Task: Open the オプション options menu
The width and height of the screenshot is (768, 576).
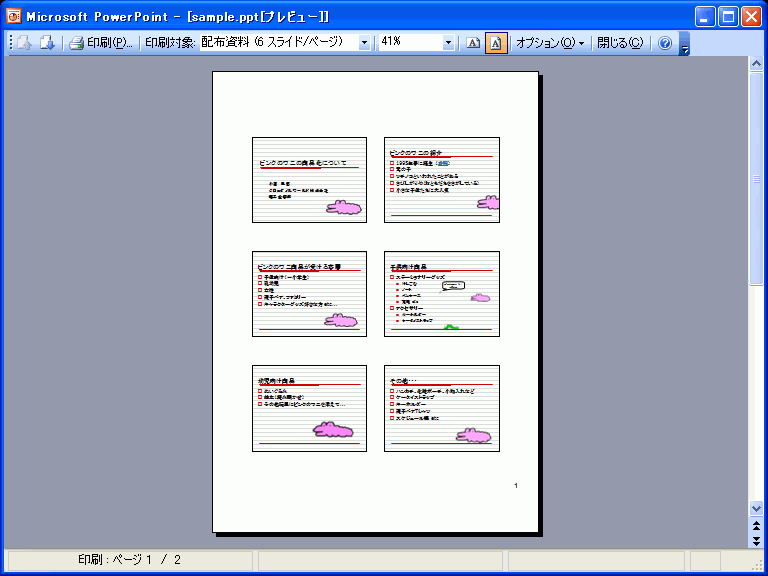Action: pos(550,43)
